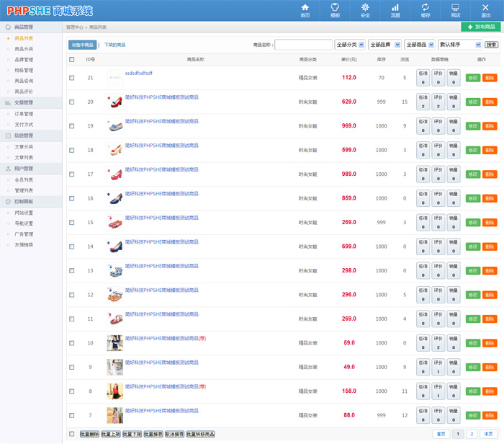Open the 安全 security gear icon

365,7
